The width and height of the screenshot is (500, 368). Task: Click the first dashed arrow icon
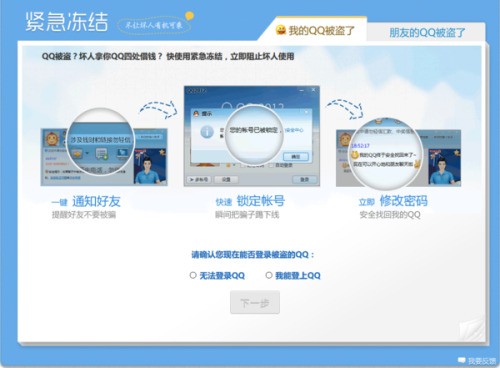tap(158, 109)
